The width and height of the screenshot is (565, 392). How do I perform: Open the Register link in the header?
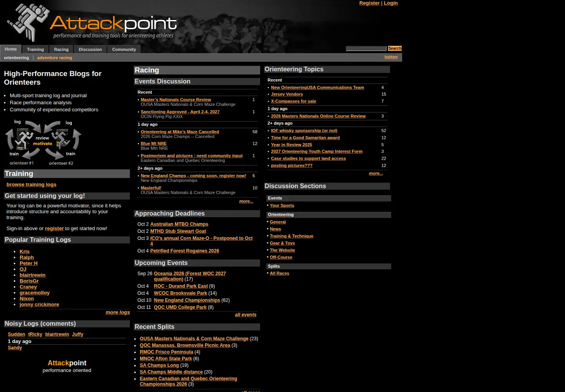click(370, 3)
